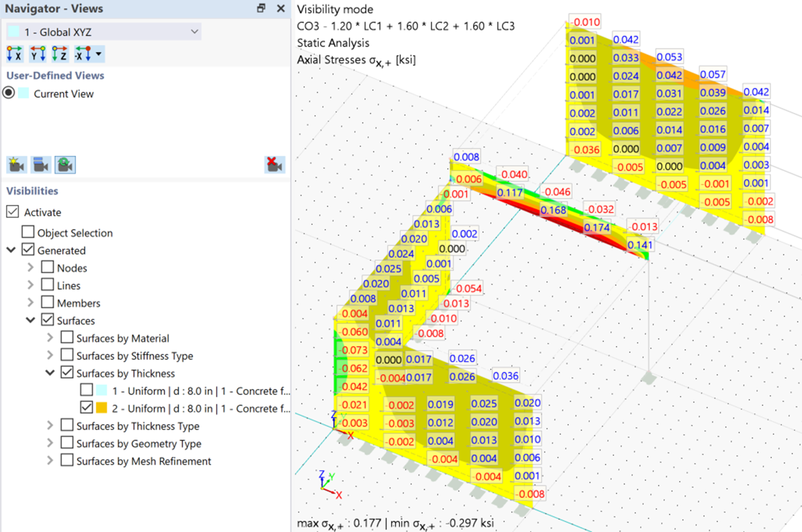Delete the view with the red X camera icon
The width and height of the screenshot is (802, 532).
(274, 165)
